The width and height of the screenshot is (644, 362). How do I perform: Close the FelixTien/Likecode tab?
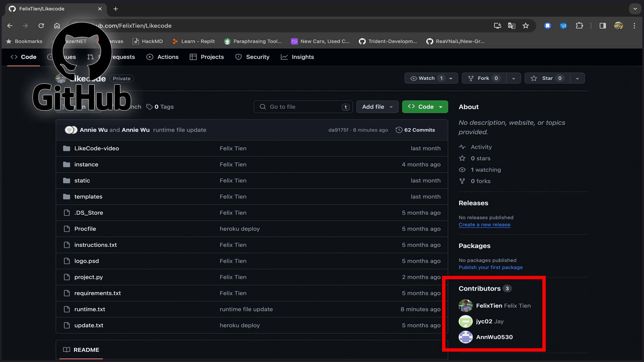click(x=100, y=9)
